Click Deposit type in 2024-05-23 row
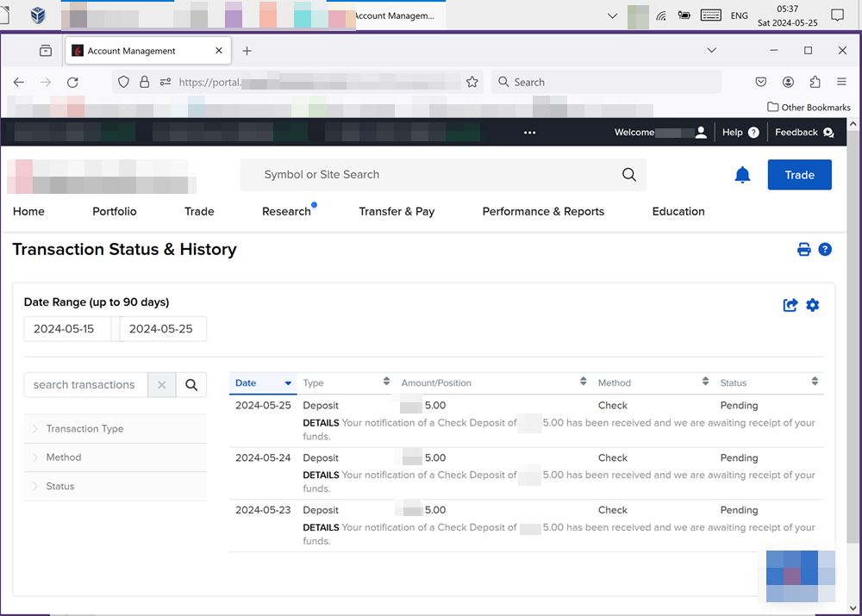Viewport: 862px width, 616px height. click(321, 510)
